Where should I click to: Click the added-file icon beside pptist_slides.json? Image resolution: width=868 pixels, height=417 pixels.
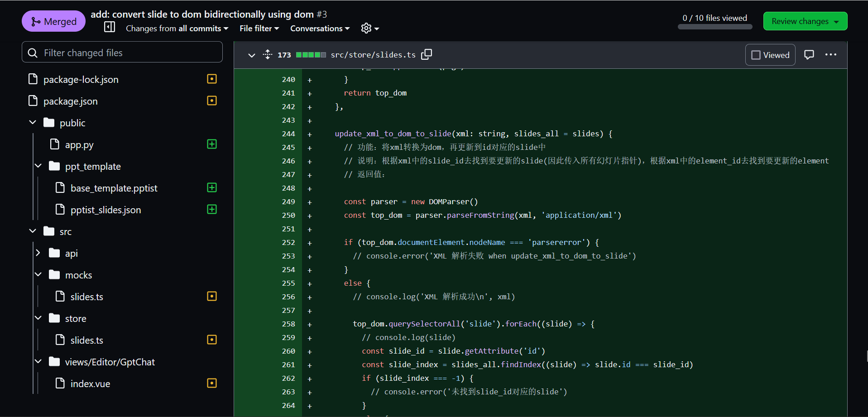tap(211, 209)
